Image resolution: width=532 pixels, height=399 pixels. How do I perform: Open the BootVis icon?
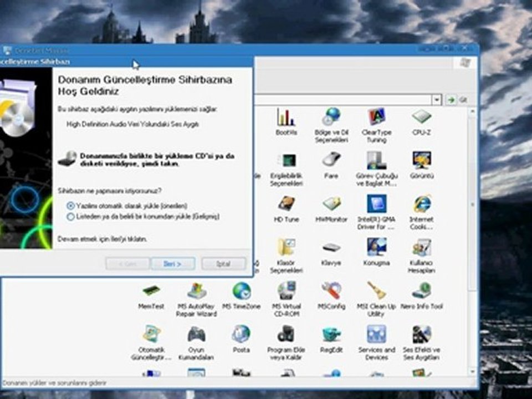tap(286, 117)
